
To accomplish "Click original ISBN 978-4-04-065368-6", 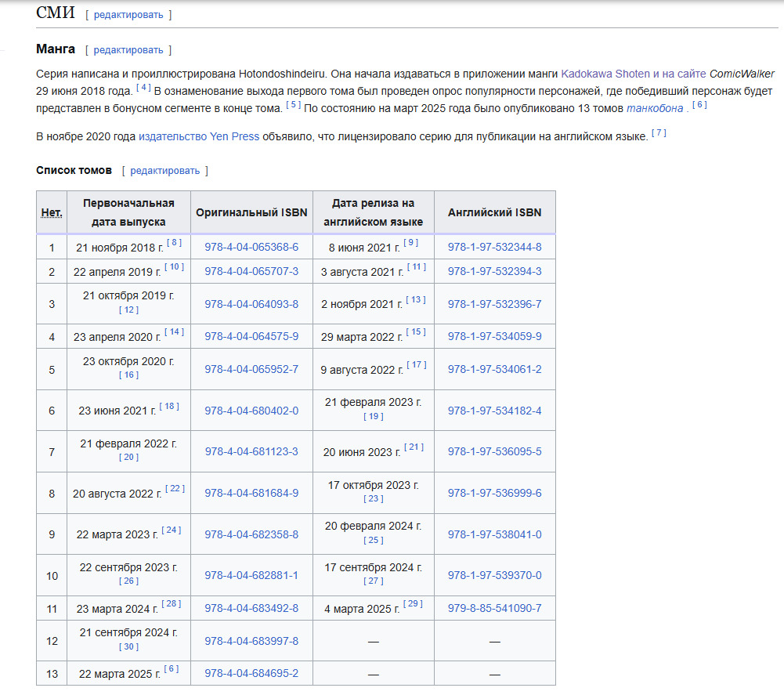I will [251, 247].
